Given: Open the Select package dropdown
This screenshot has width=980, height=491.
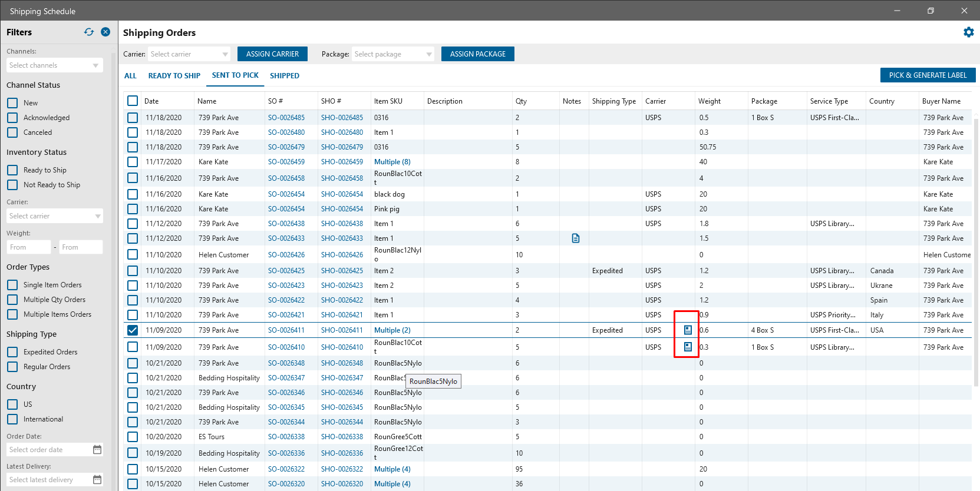Looking at the screenshot, I should (393, 54).
